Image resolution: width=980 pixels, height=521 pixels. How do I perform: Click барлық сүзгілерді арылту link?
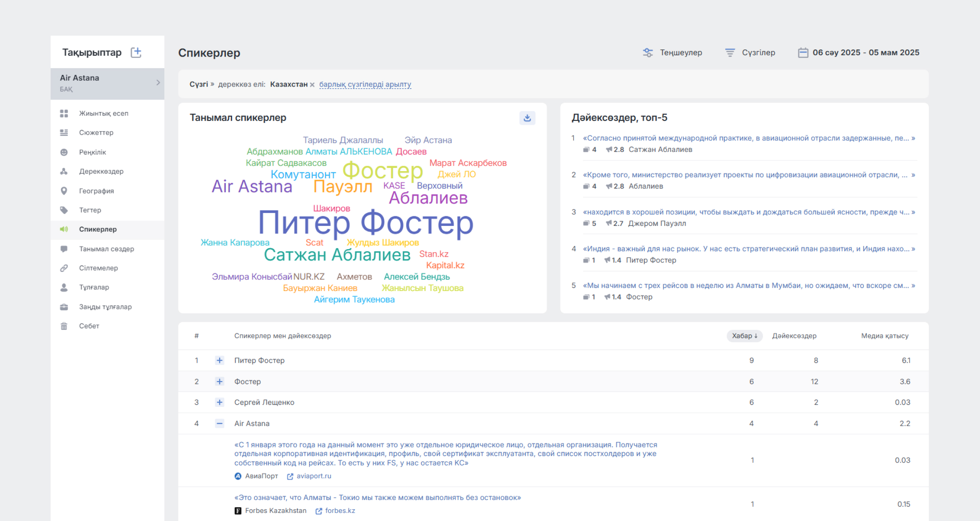[x=365, y=85]
